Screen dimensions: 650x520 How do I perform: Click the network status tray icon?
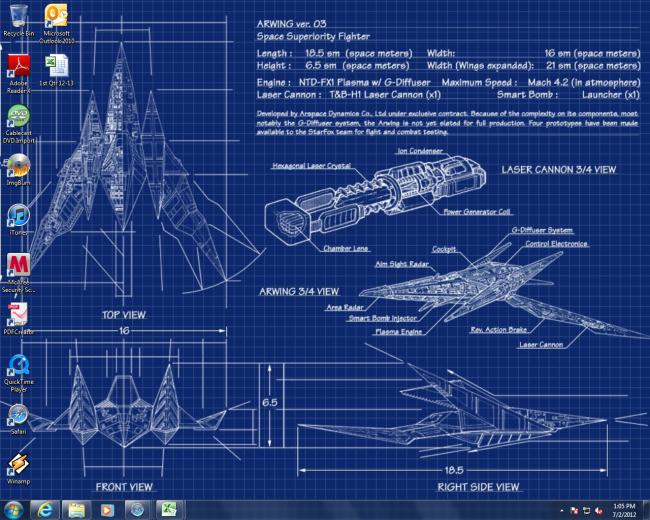coord(587,510)
